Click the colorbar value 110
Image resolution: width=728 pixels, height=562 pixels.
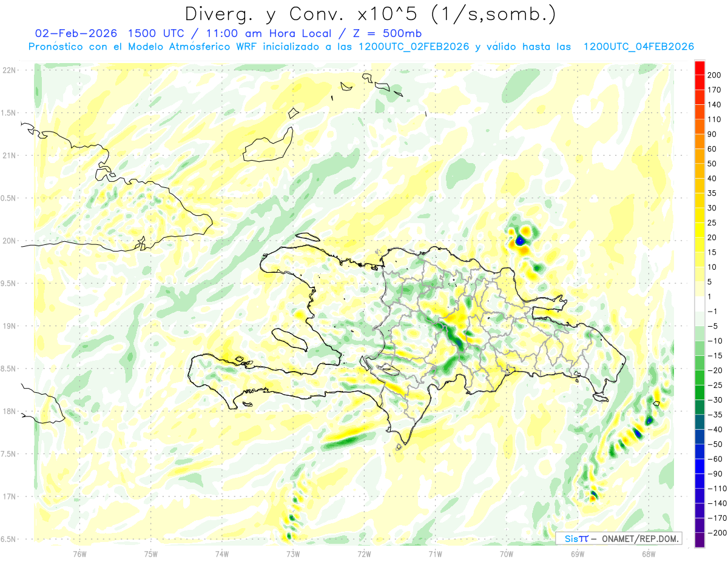coord(715,119)
